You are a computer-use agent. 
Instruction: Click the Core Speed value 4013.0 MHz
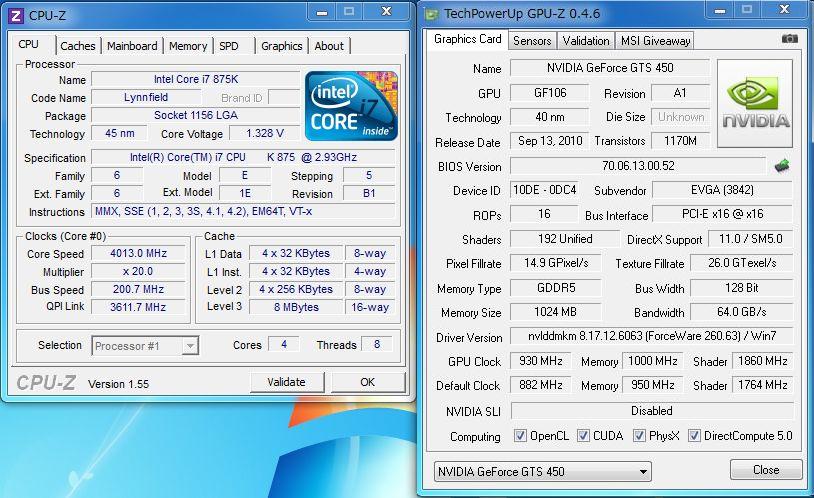pyautogui.click(x=138, y=253)
